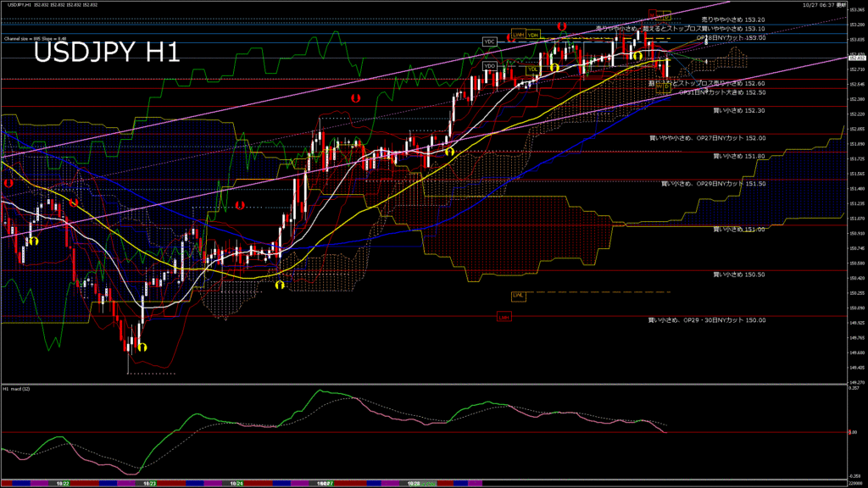Click yellow marker below the lowest candle
868x488 pixels.
142,347
